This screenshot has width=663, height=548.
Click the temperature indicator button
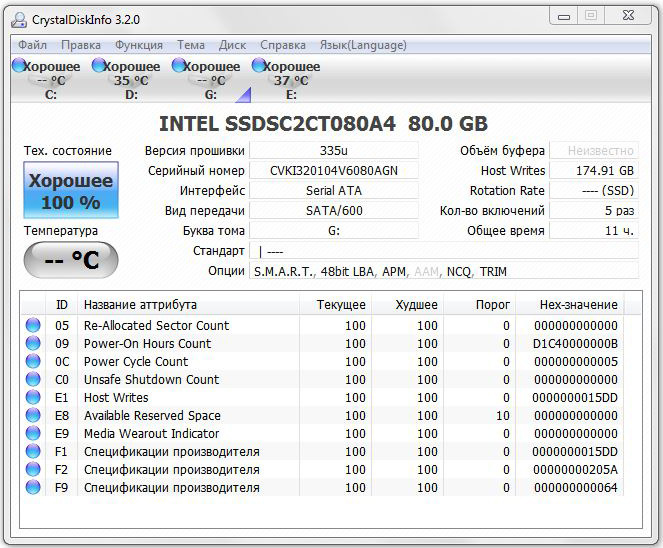pyautogui.click(x=71, y=260)
